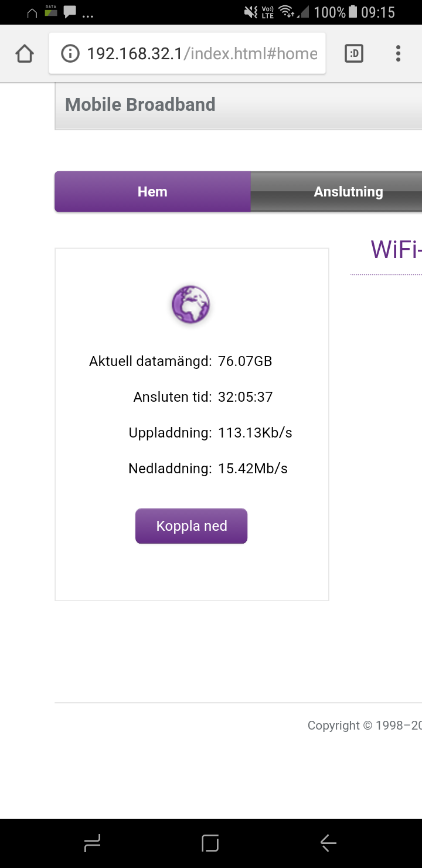The image size is (422, 868).
Task: Tap the recent apps navigation icon
Action: [x=93, y=843]
